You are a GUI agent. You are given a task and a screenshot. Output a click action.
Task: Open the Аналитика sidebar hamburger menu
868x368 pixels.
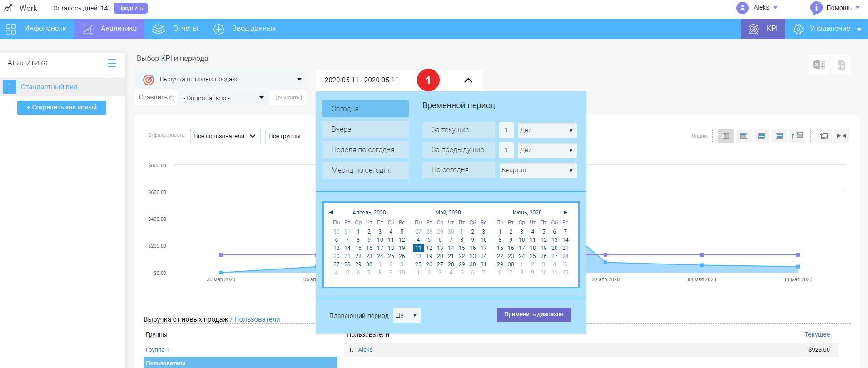pyautogui.click(x=112, y=63)
